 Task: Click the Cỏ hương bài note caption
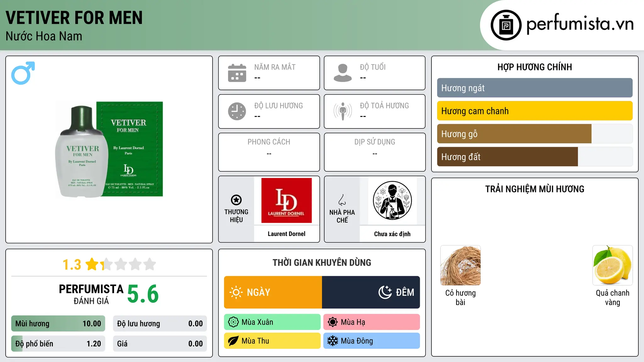coord(460,298)
